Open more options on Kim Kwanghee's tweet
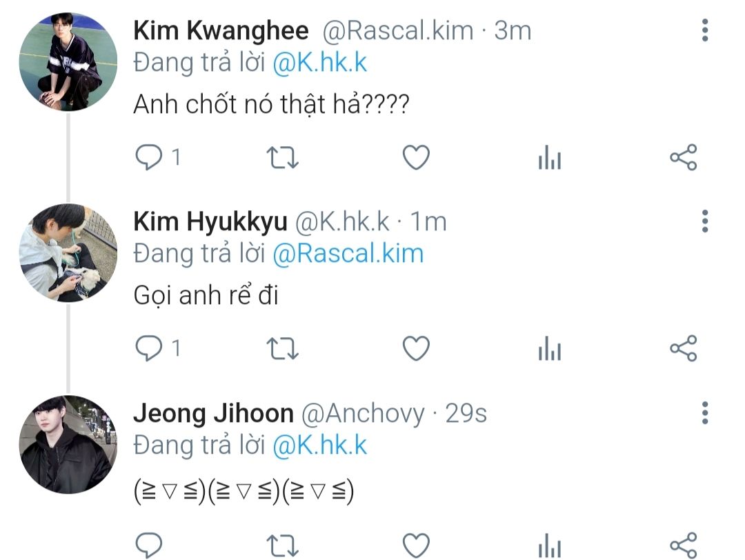745x560 pixels. coord(704,30)
